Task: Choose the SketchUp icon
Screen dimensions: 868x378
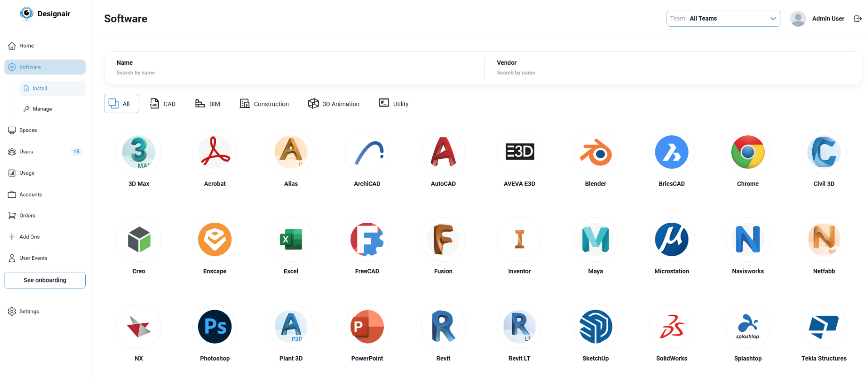Action: [x=596, y=327]
